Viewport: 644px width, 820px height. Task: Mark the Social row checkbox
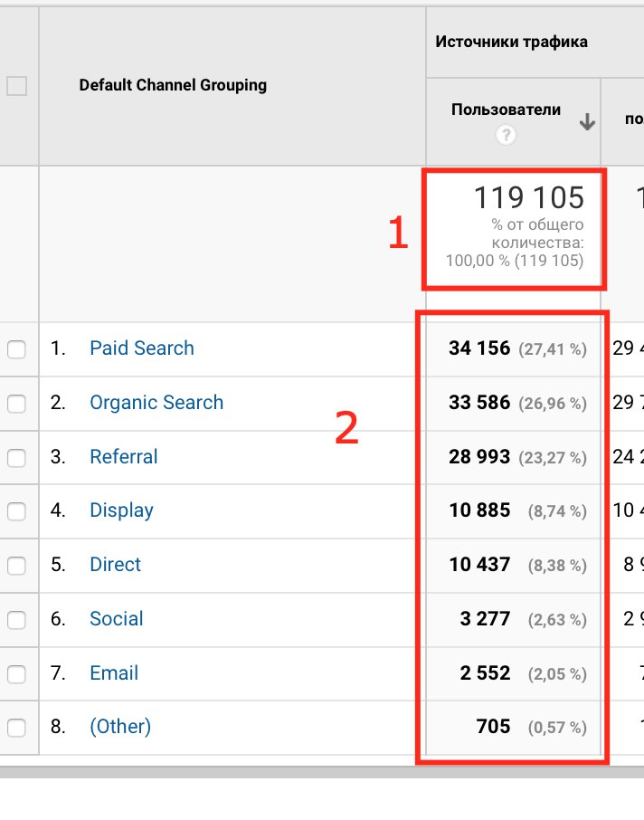click(x=17, y=620)
